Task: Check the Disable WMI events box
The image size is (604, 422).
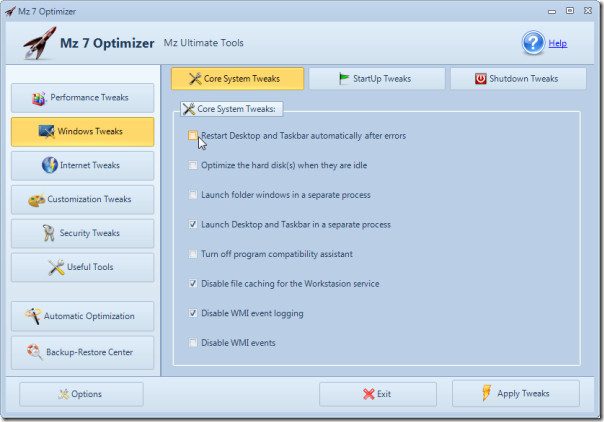Action: click(193, 342)
